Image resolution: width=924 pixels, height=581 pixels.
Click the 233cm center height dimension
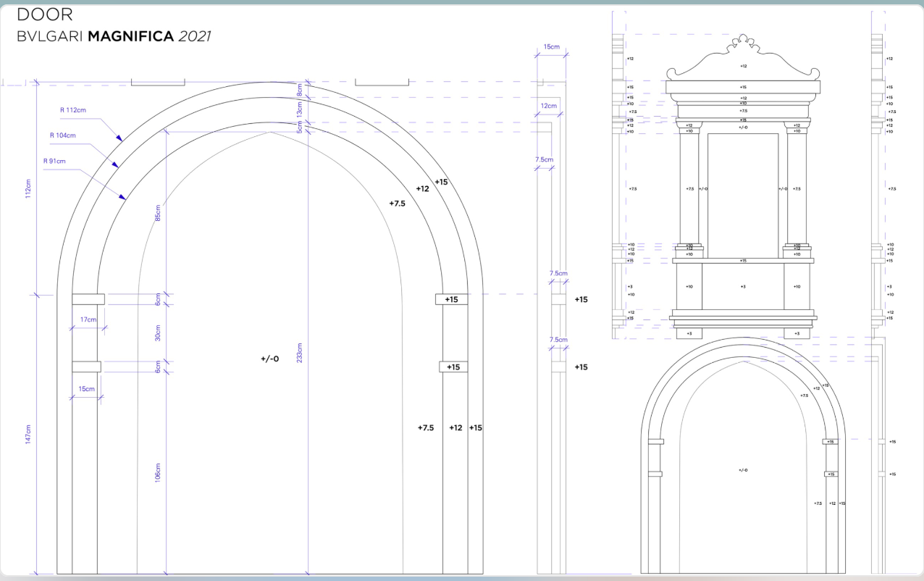tap(300, 353)
